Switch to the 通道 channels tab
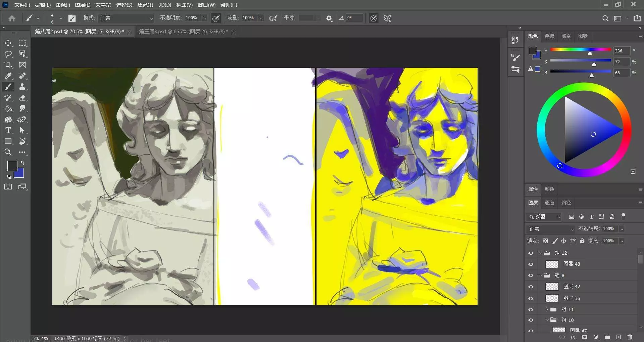Image resolution: width=644 pixels, height=342 pixels. click(549, 203)
